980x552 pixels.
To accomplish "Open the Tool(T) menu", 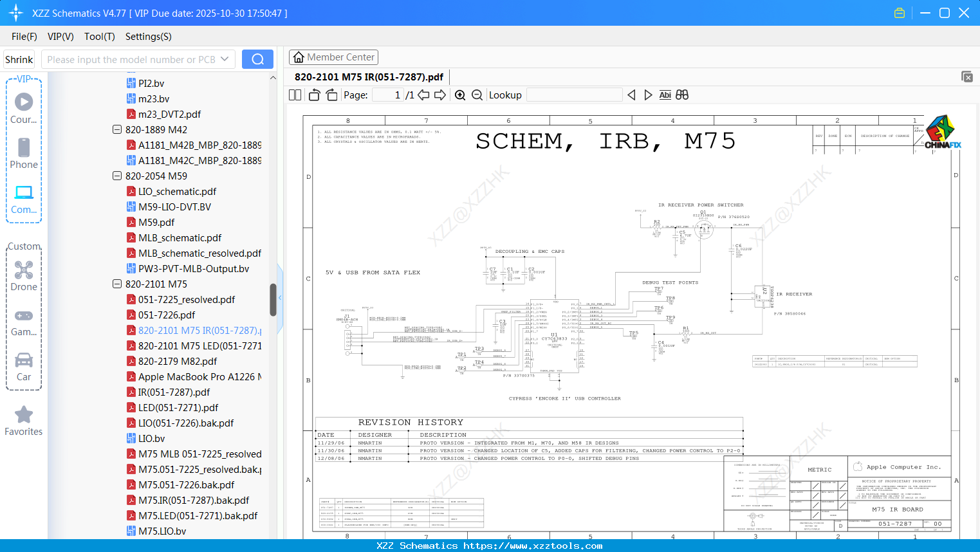I will [99, 37].
